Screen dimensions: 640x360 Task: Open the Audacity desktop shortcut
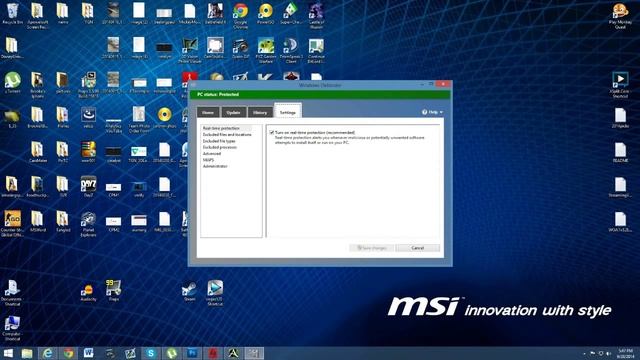tap(88, 292)
